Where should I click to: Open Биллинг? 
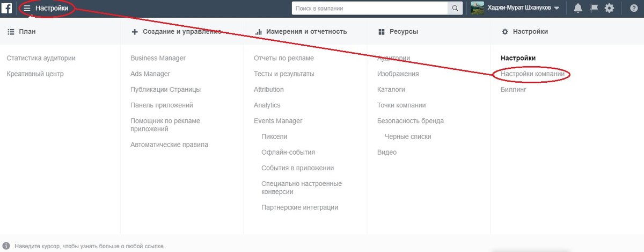point(514,90)
